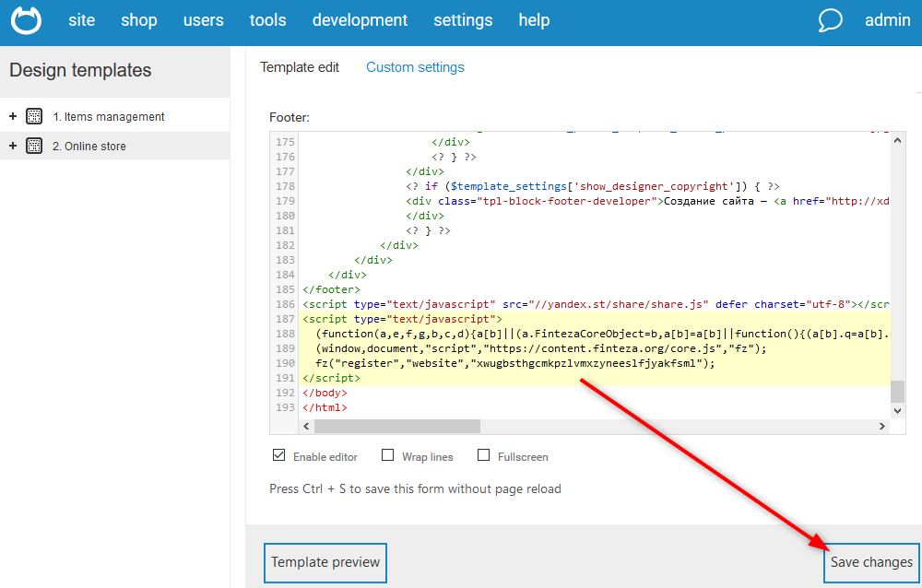This screenshot has width=922, height=588.
Task: Open the development menu
Action: [x=360, y=20]
